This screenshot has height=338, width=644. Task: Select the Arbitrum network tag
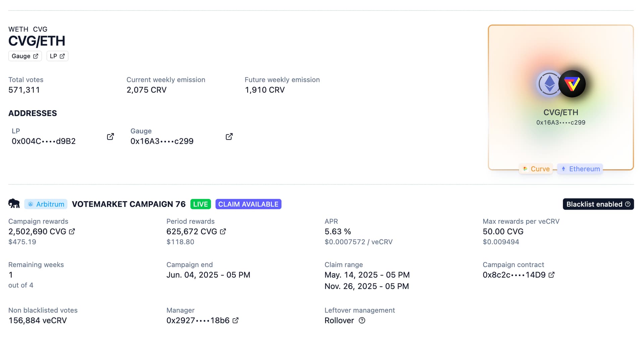(46, 204)
